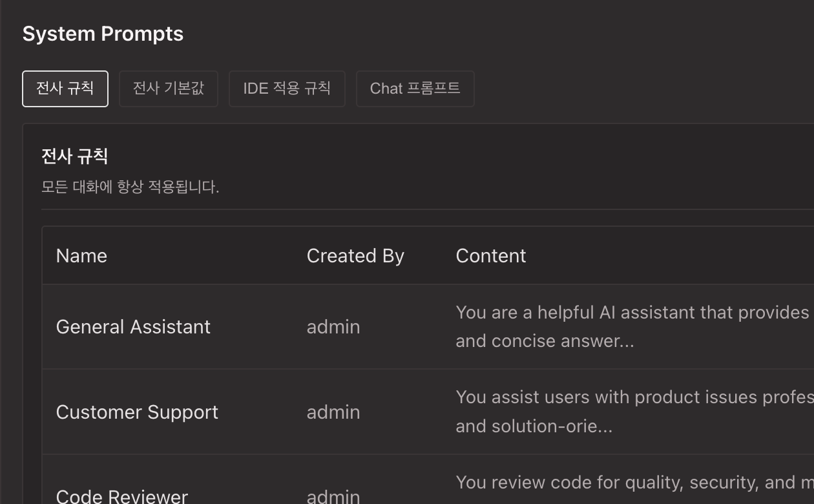Click the 모든 대화에 항상 적용됩니다 description
The height and width of the screenshot is (504, 814).
130,187
